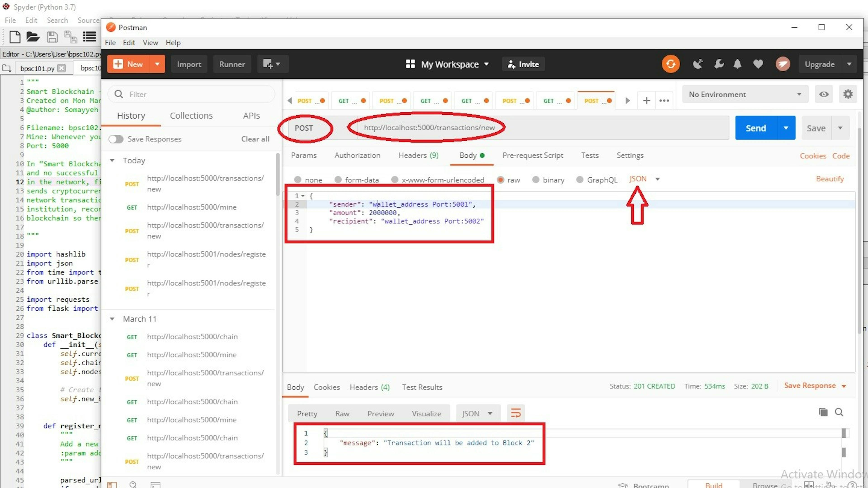Screen dimensions: 868x488
Task: Show the previous request tabs with left arrow
Action: pyautogui.click(x=289, y=100)
